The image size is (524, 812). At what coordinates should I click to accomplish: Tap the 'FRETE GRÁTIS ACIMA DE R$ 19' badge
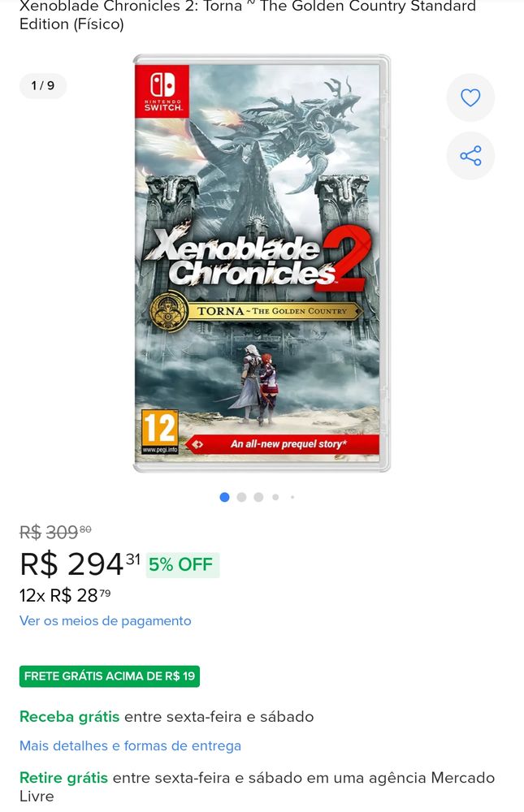click(110, 676)
